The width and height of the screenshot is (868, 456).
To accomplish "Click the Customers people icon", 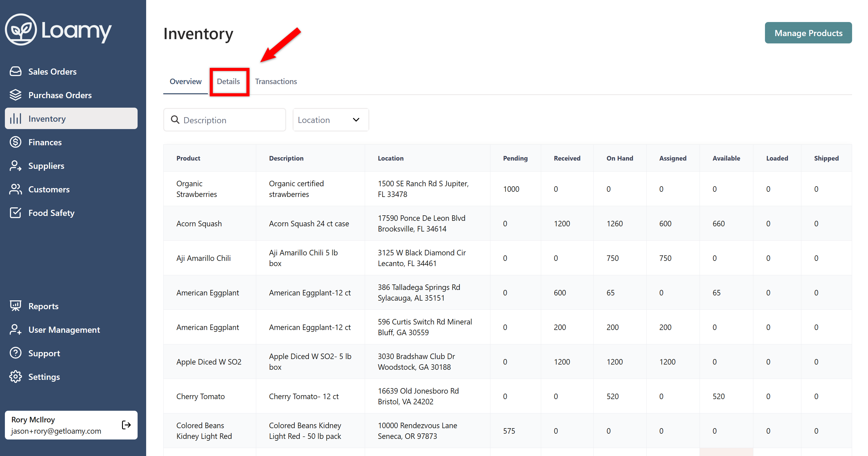I will coord(16,189).
